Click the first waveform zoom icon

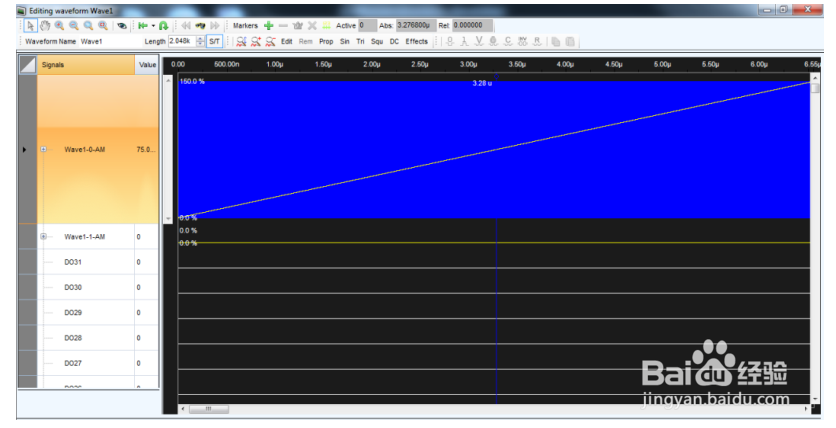(242, 42)
